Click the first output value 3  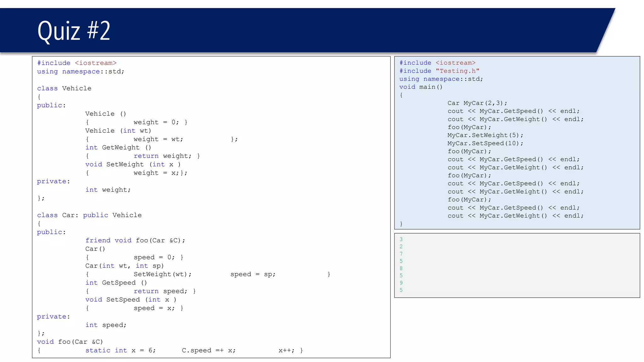[x=401, y=239]
